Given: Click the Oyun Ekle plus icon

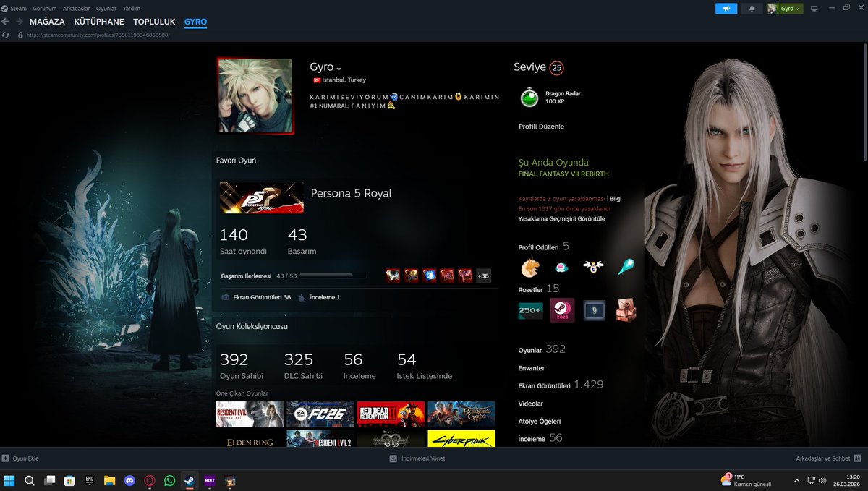Looking at the screenshot, I should tap(6, 458).
